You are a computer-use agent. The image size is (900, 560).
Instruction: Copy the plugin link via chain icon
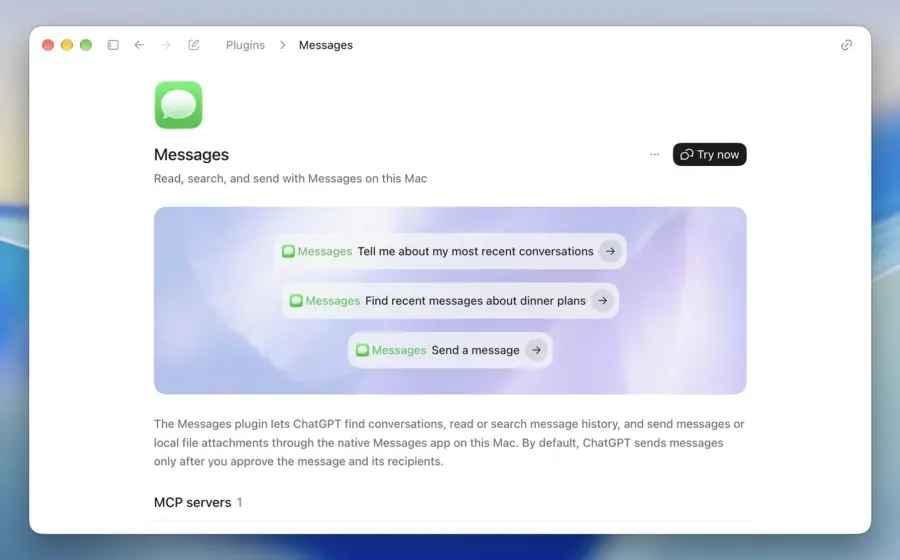[x=847, y=45]
